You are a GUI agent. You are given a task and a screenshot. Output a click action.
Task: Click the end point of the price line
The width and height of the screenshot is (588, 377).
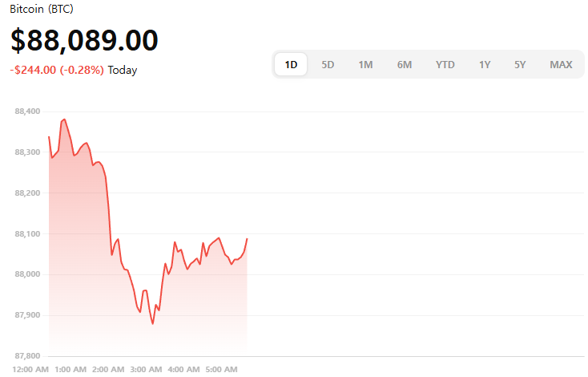pos(247,238)
